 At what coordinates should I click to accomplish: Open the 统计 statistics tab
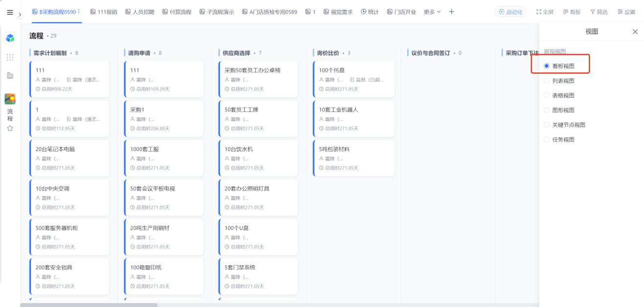click(x=370, y=12)
